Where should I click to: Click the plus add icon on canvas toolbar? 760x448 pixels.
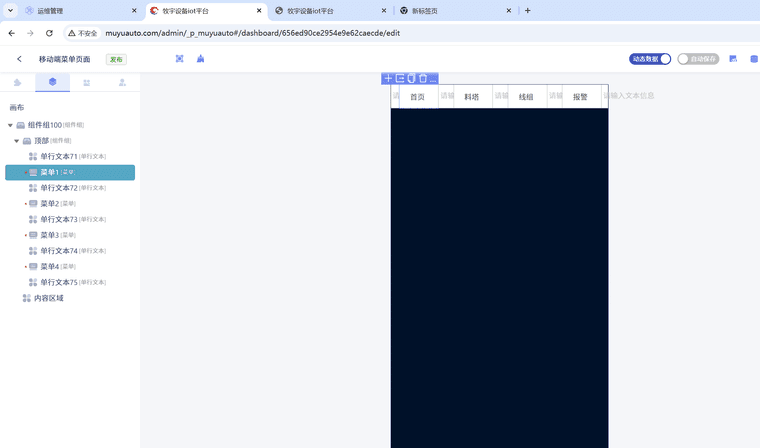click(388, 78)
